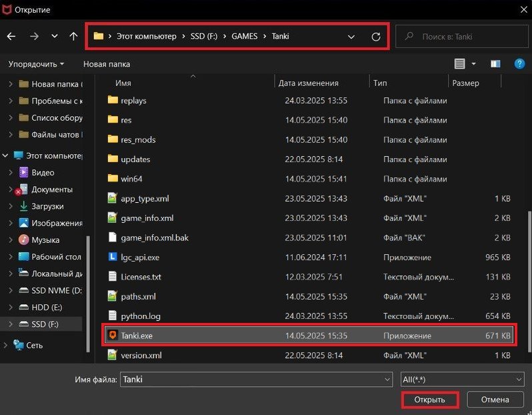
Task: Select python.log file
Action: tap(308, 316)
